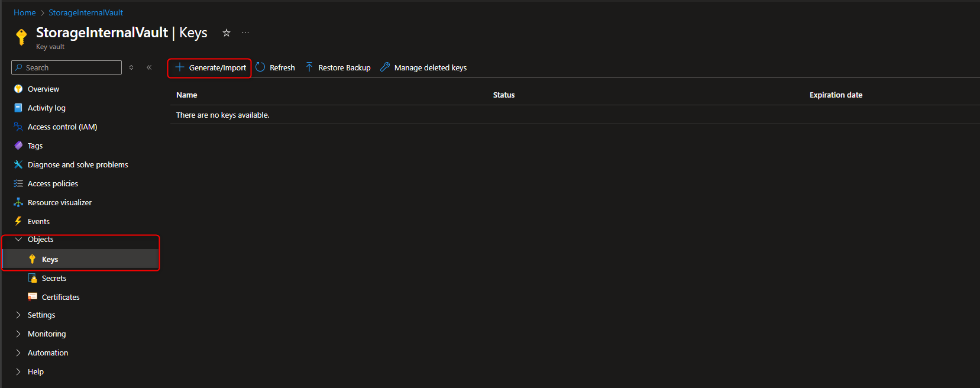Viewport: 980px width, 388px height.
Task: Click the purple Tags icon
Action: click(18, 145)
